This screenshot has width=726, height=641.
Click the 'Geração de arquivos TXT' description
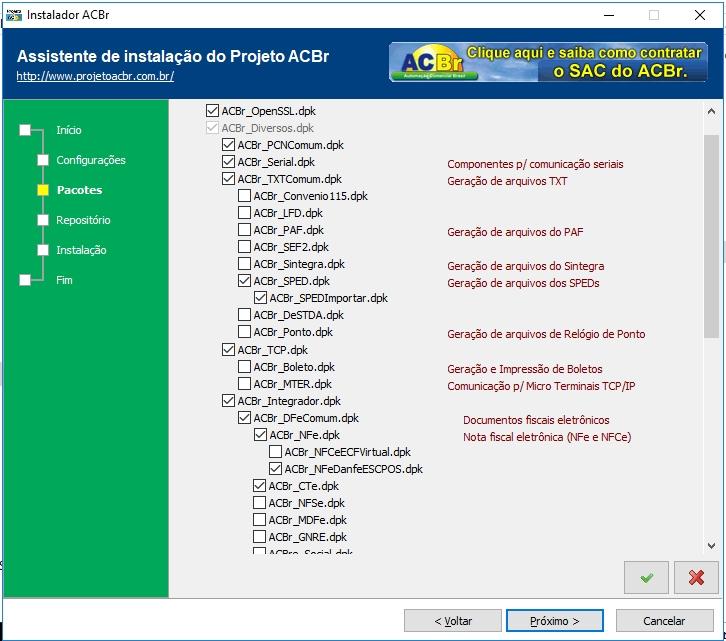pos(507,181)
